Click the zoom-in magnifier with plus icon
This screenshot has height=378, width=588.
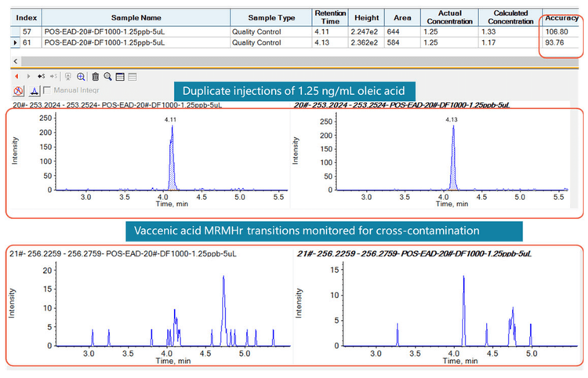(82, 77)
